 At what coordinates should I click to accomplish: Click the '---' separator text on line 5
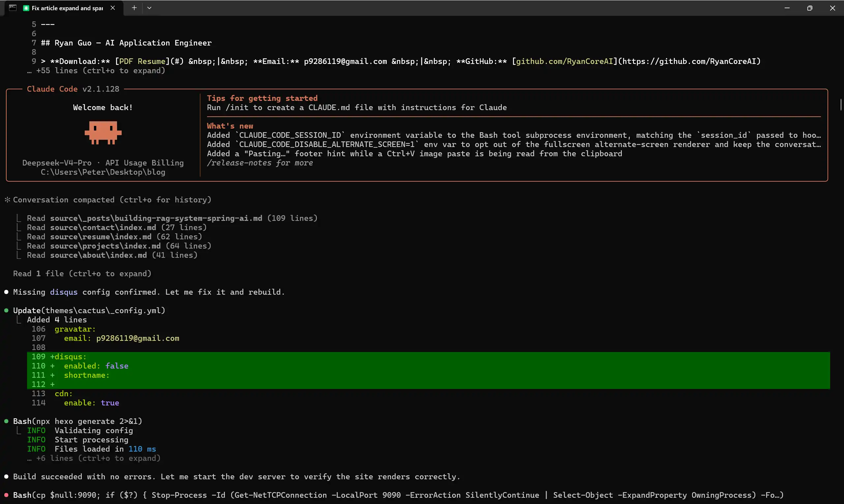point(47,24)
